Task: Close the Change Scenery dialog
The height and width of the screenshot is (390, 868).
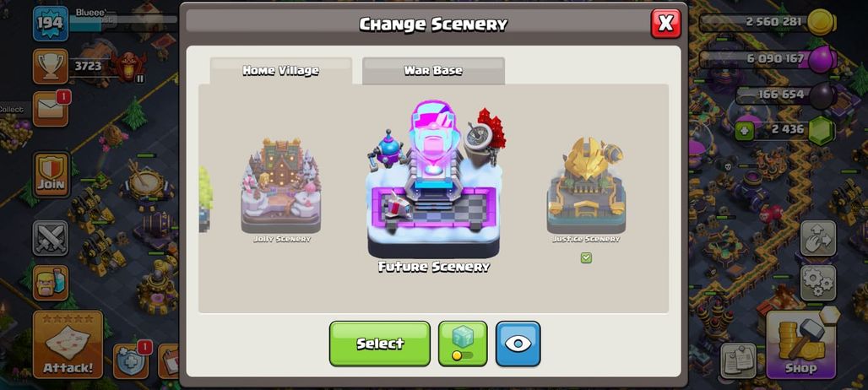Action: click(666, 24)
